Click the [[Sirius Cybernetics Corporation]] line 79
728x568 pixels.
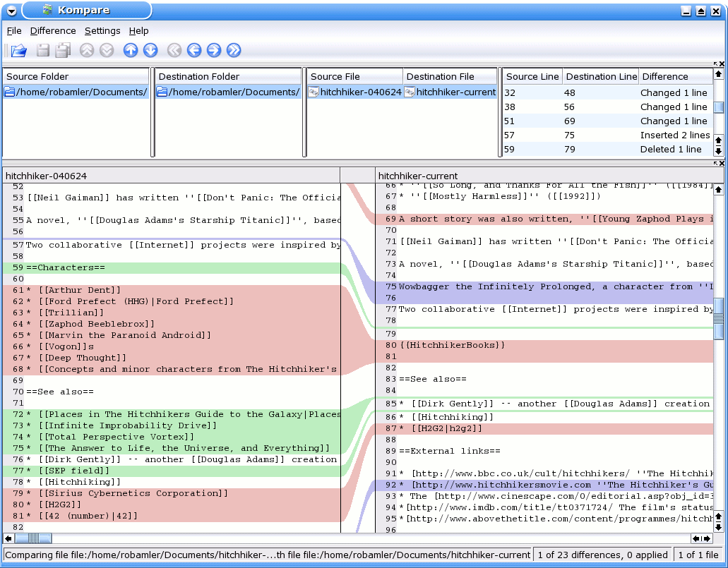coord(172,493)
